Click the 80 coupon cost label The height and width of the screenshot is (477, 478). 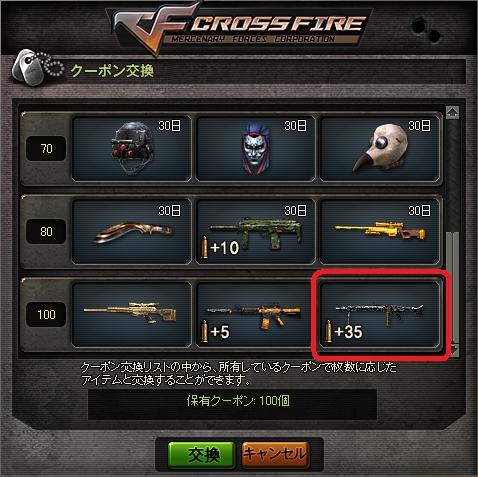click(x=46, y=231)
